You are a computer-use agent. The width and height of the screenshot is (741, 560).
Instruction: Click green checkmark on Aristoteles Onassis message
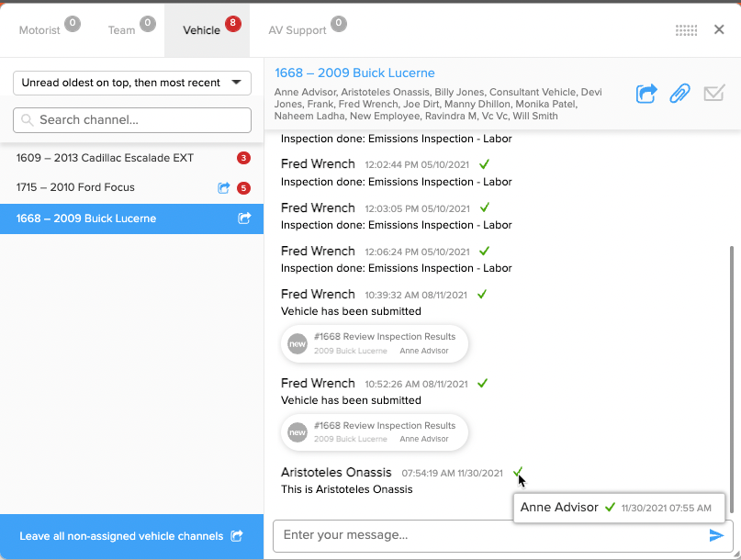[x=518, y=472]
